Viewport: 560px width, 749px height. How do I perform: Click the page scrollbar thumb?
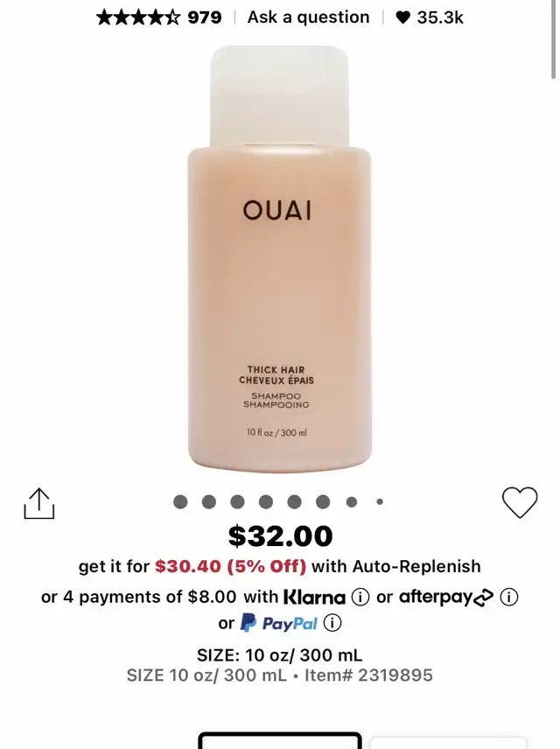(553, 39)
